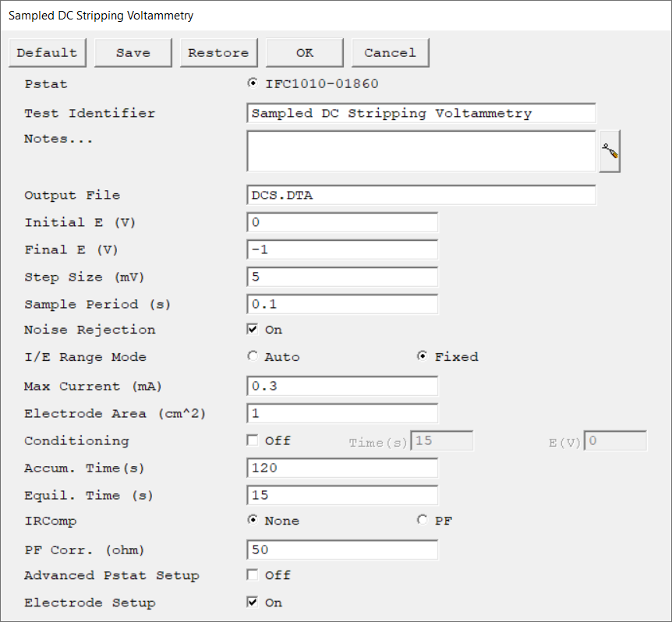Select None for IRComp
672x622 pixels.
(252, 521)
